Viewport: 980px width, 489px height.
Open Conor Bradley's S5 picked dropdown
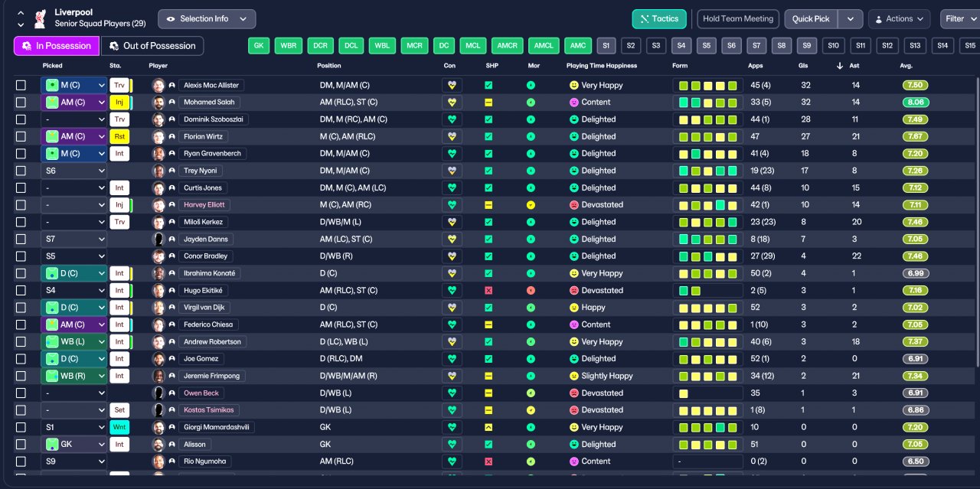pos(74,256)
